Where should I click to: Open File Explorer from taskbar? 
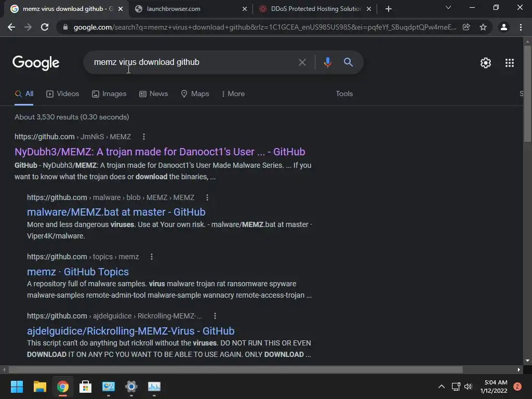(x=39, y=387)
